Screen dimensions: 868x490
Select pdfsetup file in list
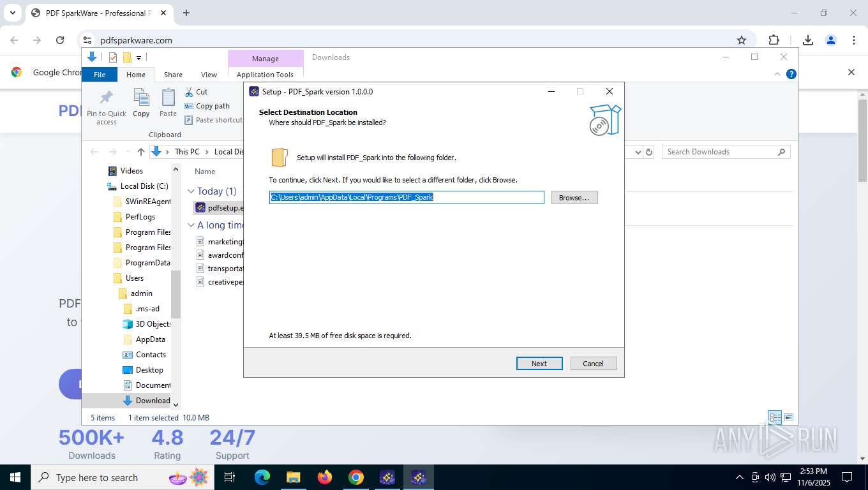point(219,207)
